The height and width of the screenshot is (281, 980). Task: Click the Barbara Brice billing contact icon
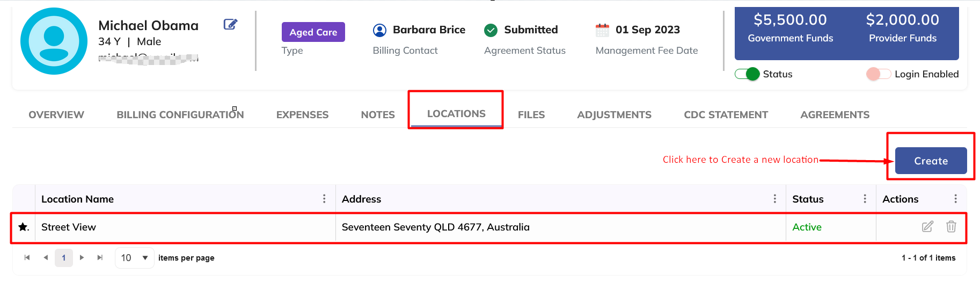pos(379,30)
